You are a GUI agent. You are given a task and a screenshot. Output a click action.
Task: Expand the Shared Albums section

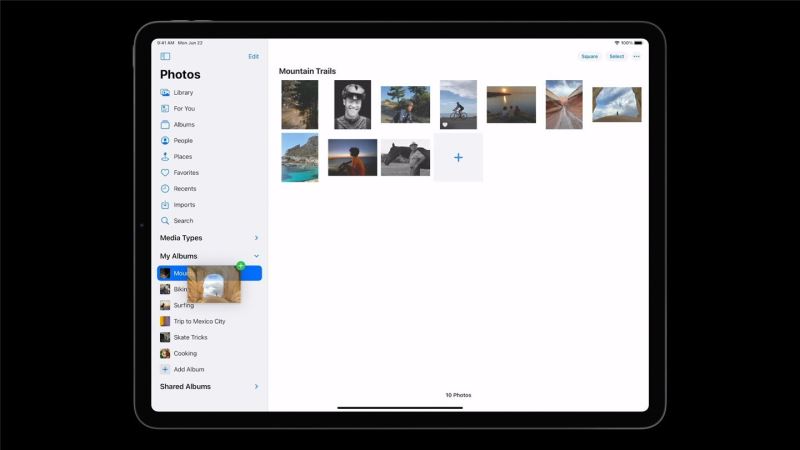[x=256, y=386]
